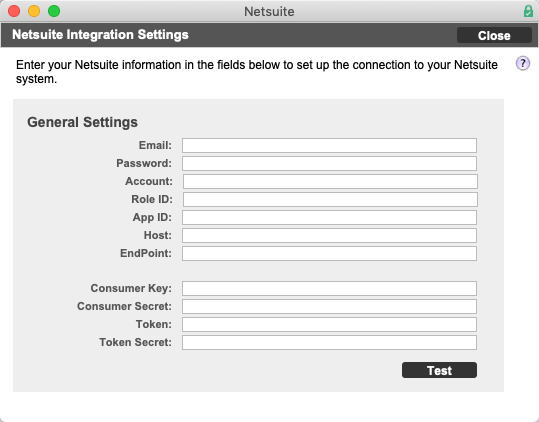539x422 pixels.
Task: Select the Consumer Secret input box
Action: click(329, 306)
